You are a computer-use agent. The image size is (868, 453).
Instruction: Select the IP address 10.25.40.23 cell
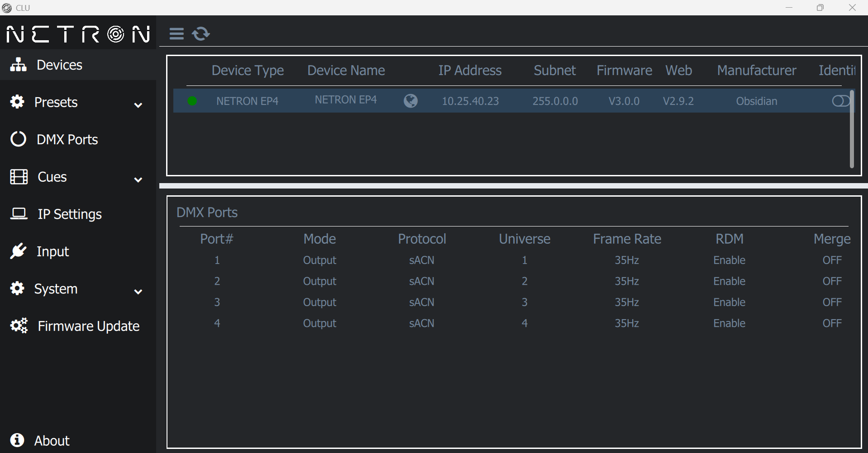click(x=470, y=101)
